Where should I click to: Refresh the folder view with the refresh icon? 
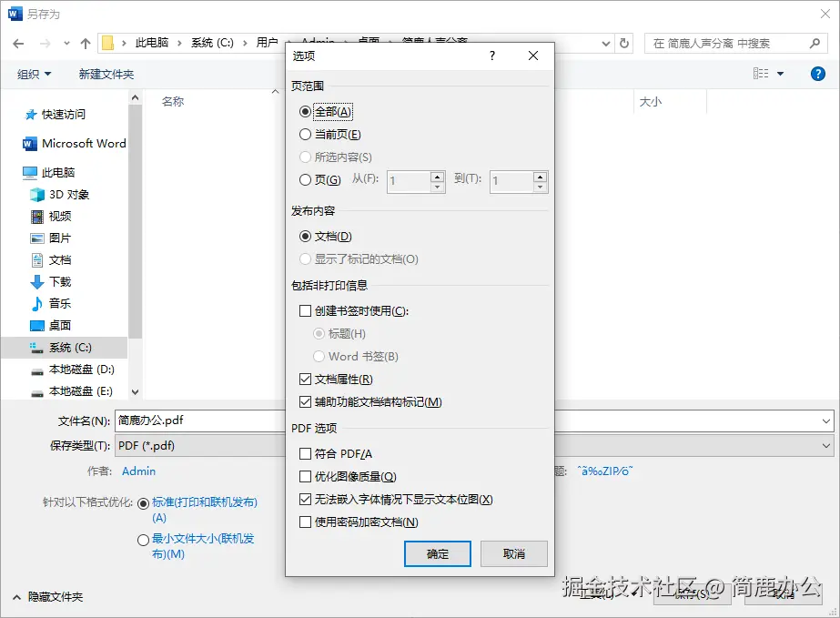624,42
